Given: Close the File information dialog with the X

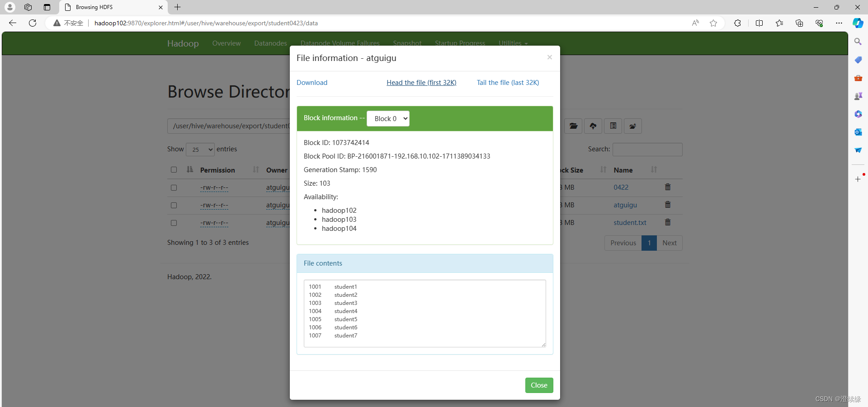Looking at the screenshot, I should pos(549,57).
